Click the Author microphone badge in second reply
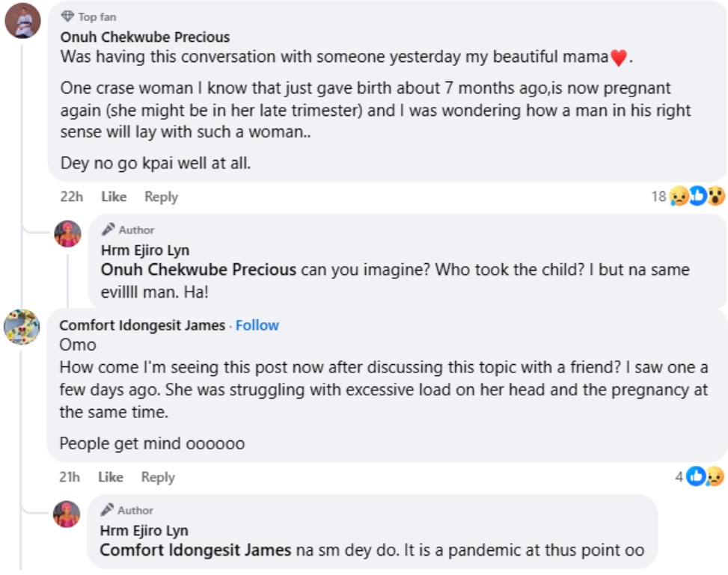The height and width of the screenshot is (575, 728). 108,510
